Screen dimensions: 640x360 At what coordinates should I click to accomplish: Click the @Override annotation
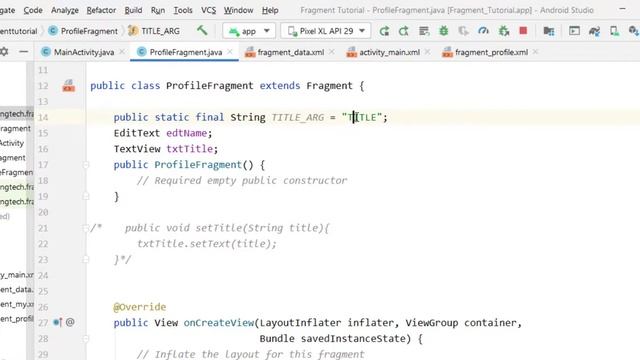(x=140, y=307)
